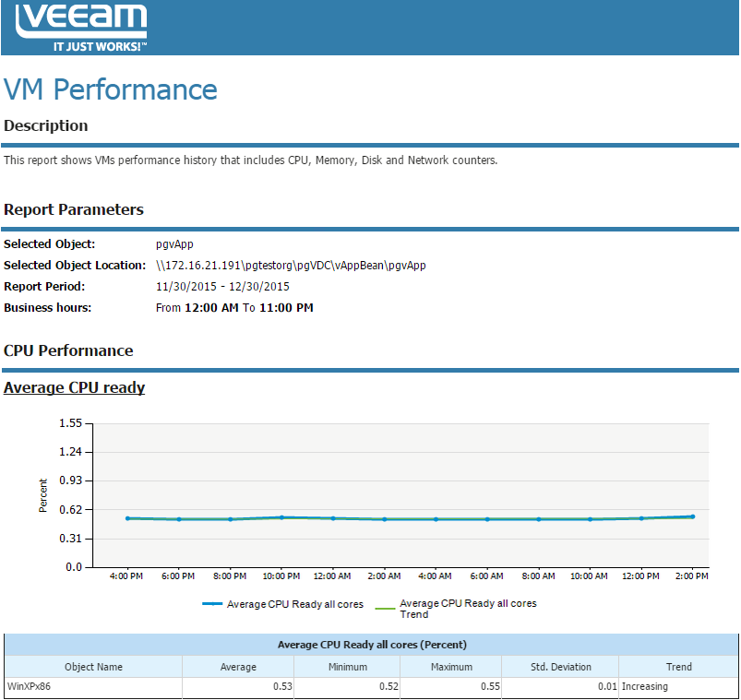The height and width of the screenshot is (700, 741).
Task: Click the Report Parameters heading
Action: click(x=74, y=209)
